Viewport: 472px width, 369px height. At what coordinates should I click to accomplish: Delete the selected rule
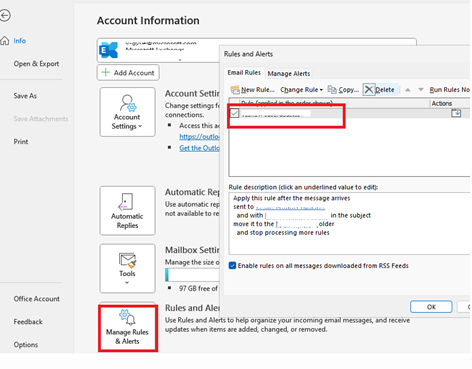coord(379,89)
